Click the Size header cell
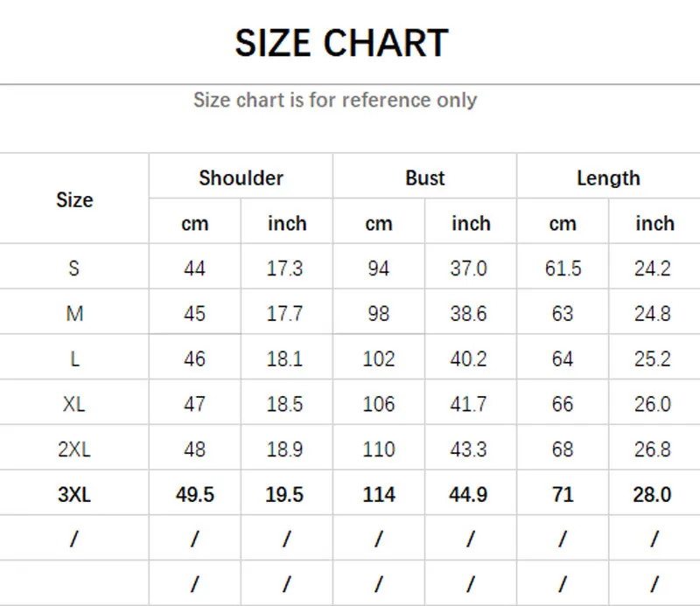The height and width of the screenshot is (606, 700). 74,199
